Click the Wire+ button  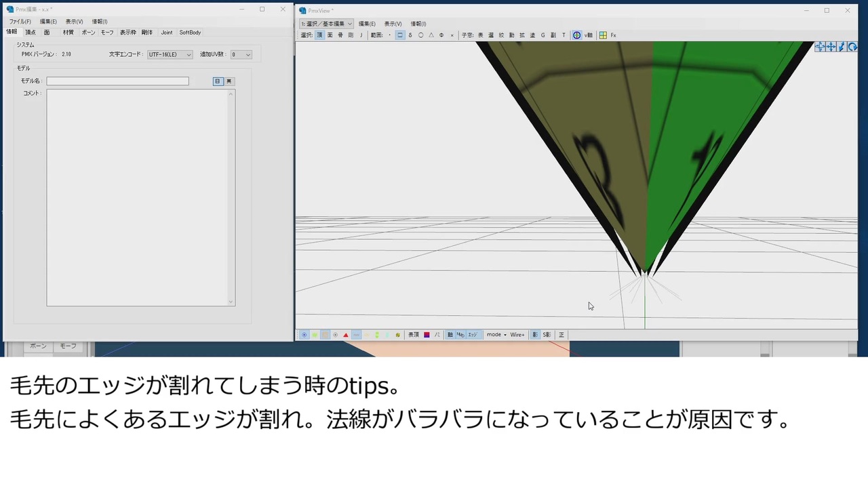pos(517,335)
